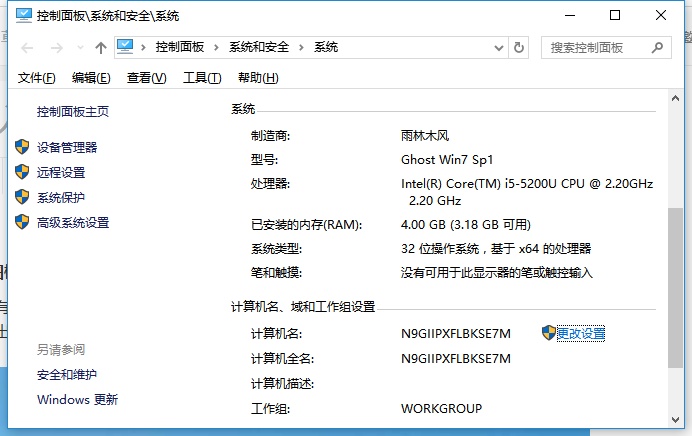Open 系统保护 link
The image size is (692, 436).
pos(61,198)
